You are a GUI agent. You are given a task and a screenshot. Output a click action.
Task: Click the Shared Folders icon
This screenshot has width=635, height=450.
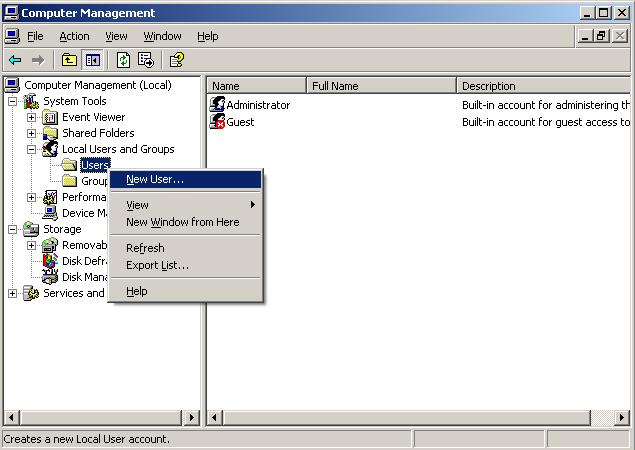pyautogui.click(x=50, y=133)
